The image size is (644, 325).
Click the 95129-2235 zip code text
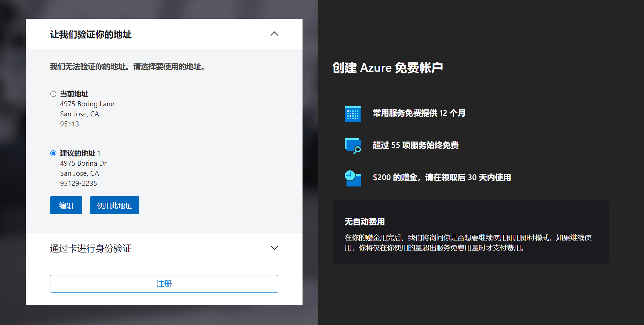click(79, 183)
